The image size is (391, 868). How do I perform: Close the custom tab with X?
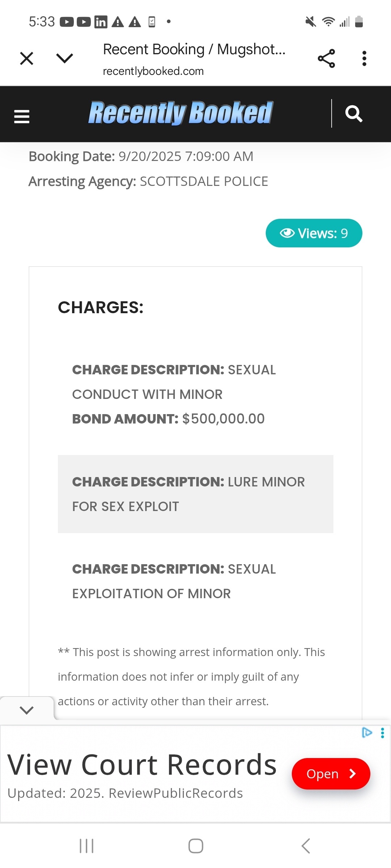click(27, 58)
